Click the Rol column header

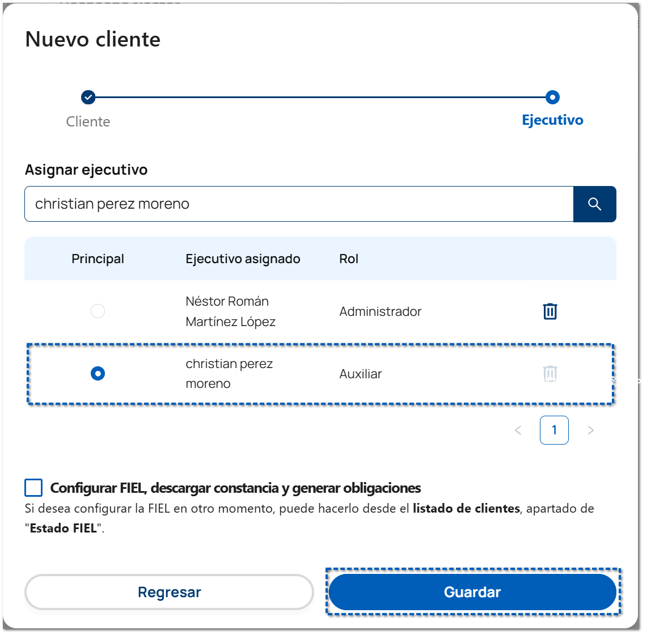pos(349,259)
